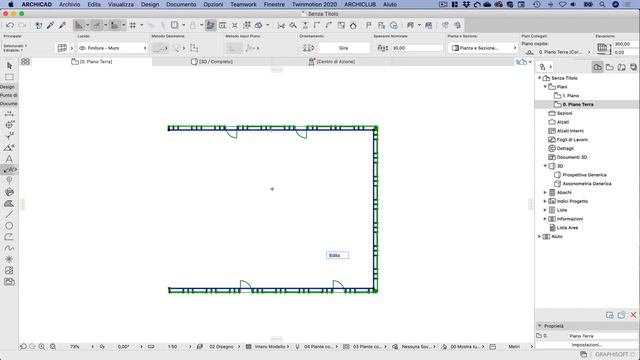Toggle the highlighted trace reference button
Viewport: 640px width, 360px height.
pyautogui.click(x=210, y=25)
